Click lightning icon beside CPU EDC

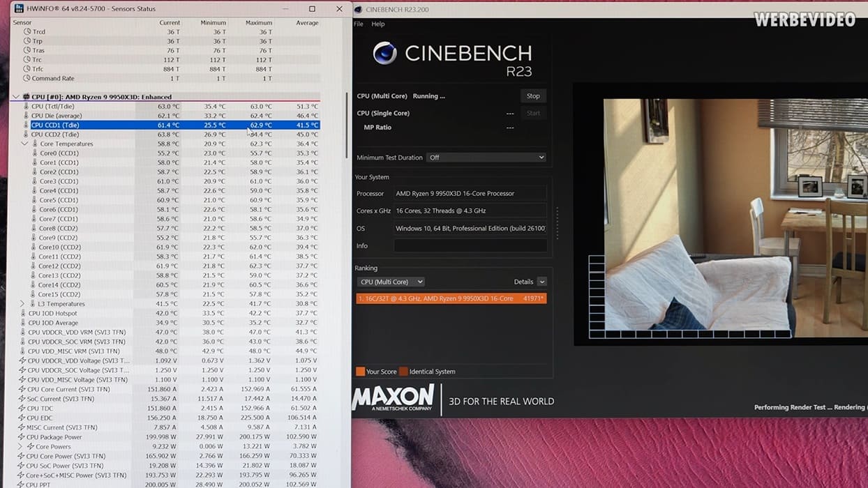[22, 418]
